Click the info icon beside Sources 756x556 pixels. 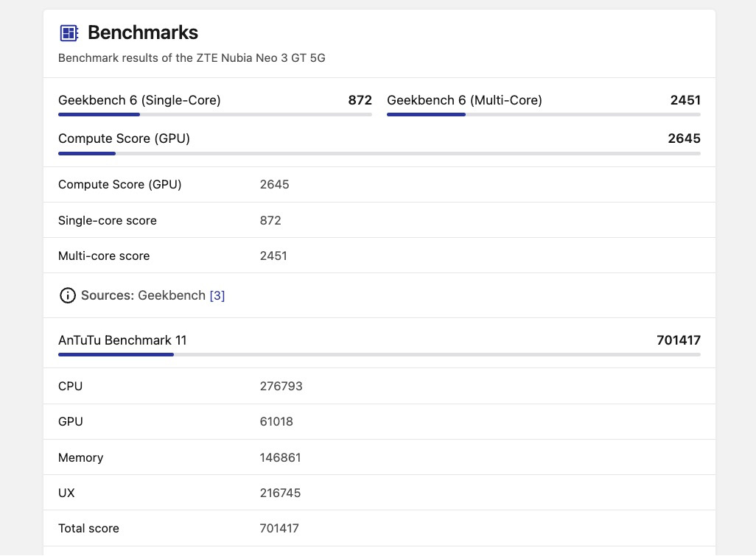[x=68, y=295]
